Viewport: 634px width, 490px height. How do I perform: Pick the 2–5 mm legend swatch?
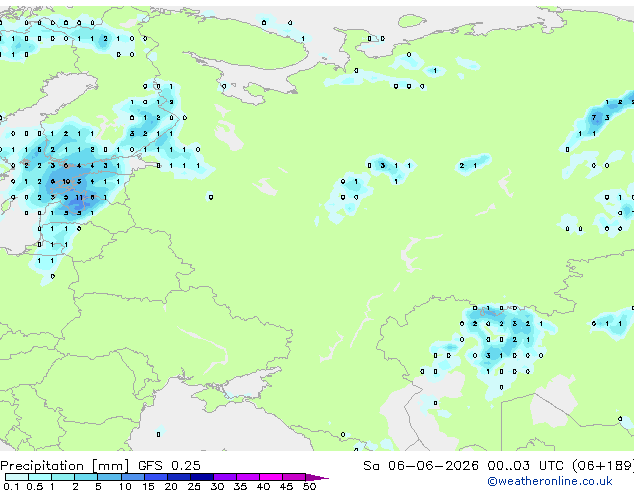coord(86,477)
